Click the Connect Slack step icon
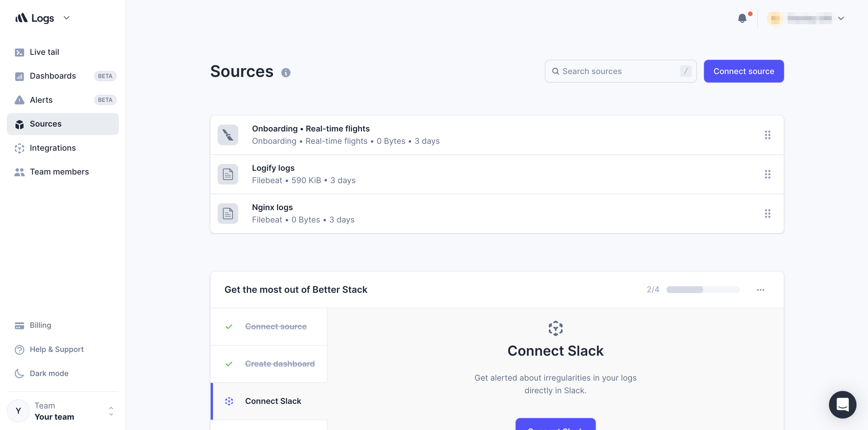This screenshot has width=868, height=430. click(229, 401)
